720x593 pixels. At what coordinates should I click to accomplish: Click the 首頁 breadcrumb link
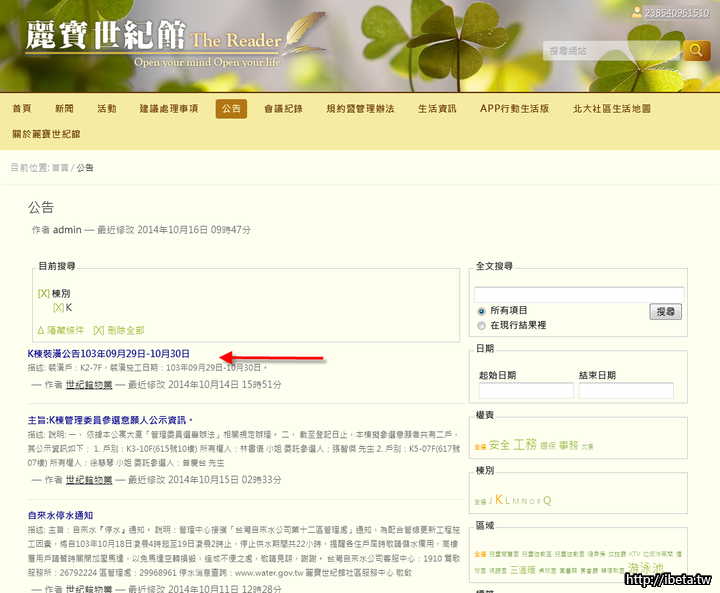61,167
